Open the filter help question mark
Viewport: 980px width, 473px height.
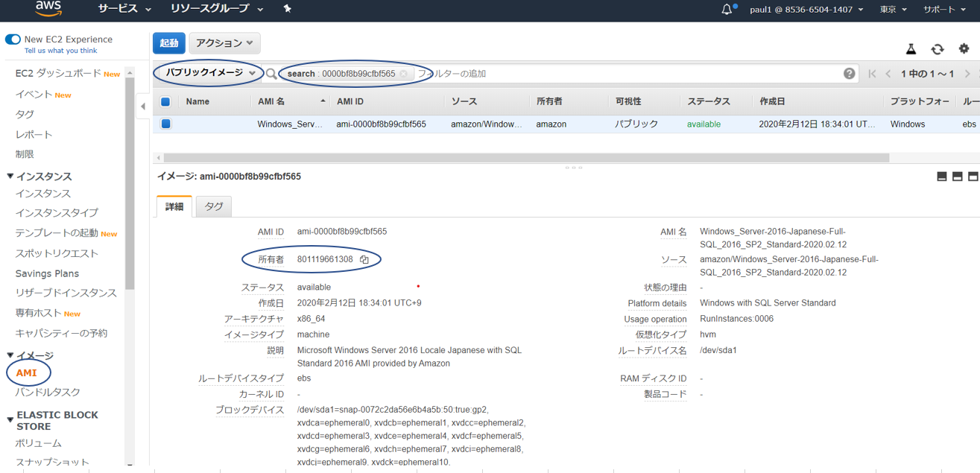click(x=849, y=74)
